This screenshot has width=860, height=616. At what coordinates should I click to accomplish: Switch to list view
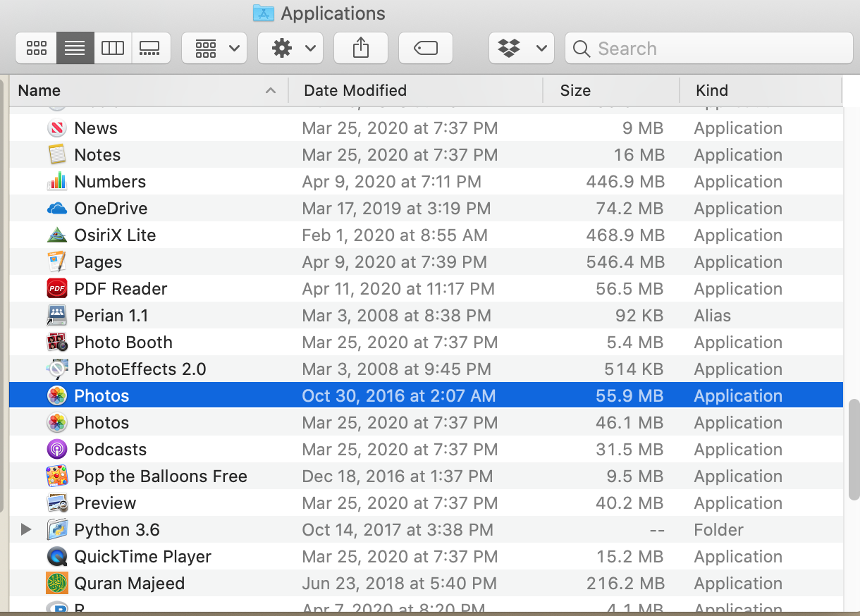[75, 48]
